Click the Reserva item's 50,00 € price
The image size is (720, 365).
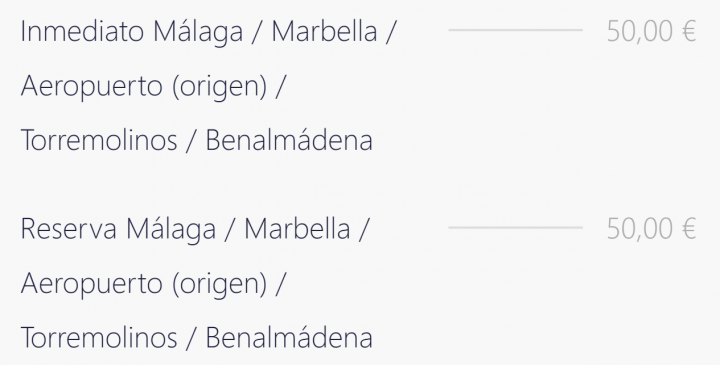(x=651, y=229)
